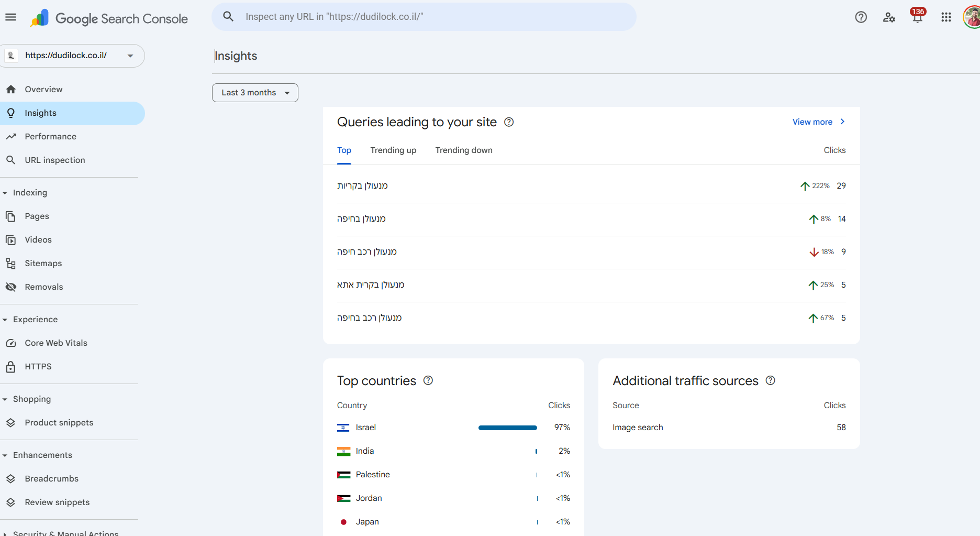Open the Google account profile avatar
The width and height of the screenshot is (980, 536).
tap(972, 17)
